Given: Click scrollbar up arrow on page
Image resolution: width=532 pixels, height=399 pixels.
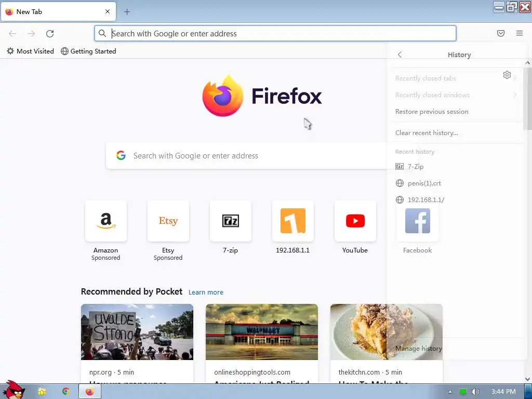Looking at the screenshot, I should point(528,63).
